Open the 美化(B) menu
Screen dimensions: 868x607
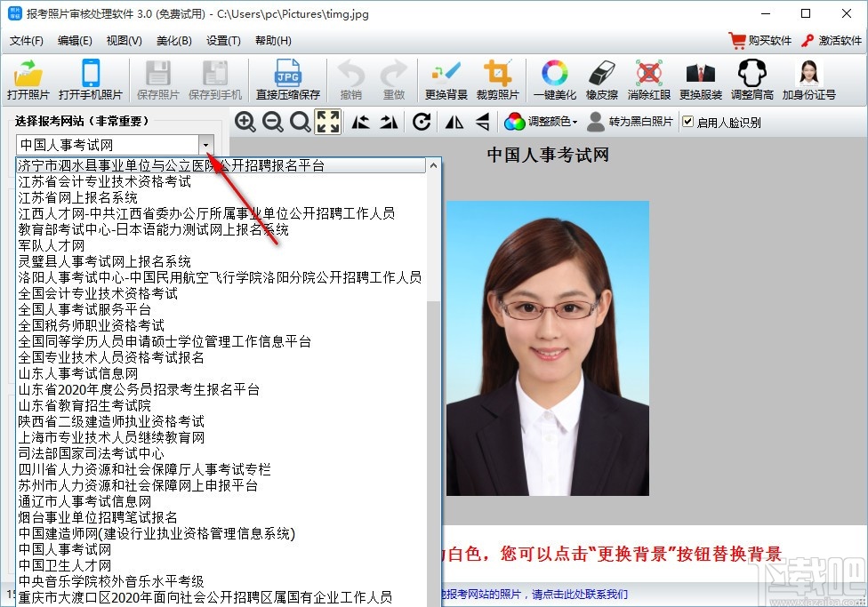coord(173,40)
